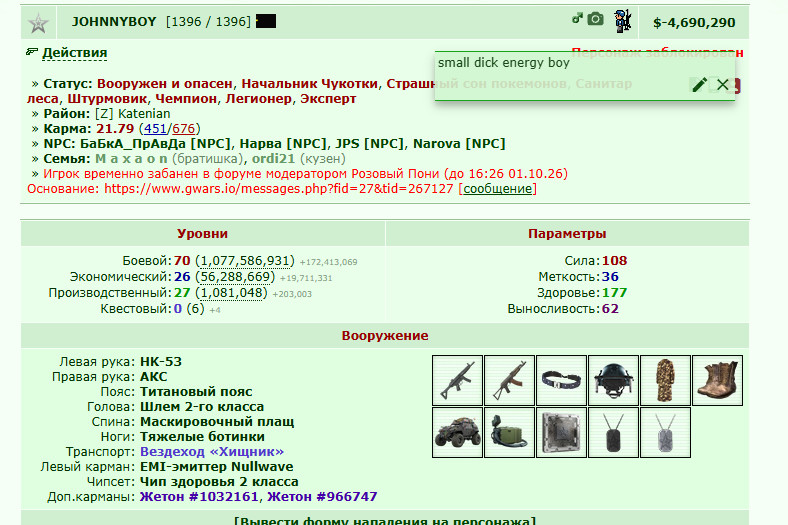
Task: Click combat experience 1,077,586,931
Action: tap(244, 261)
